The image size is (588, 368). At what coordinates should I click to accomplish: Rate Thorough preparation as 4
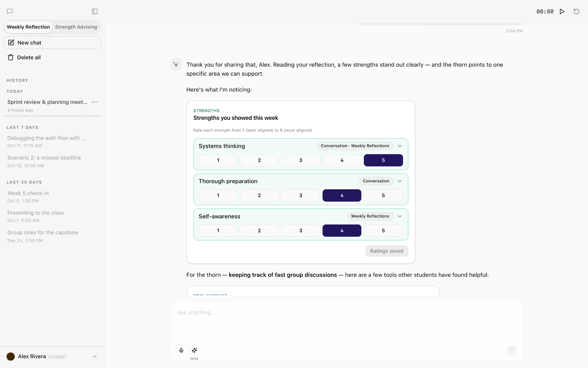pyautogui.click(x=342, y=195)
